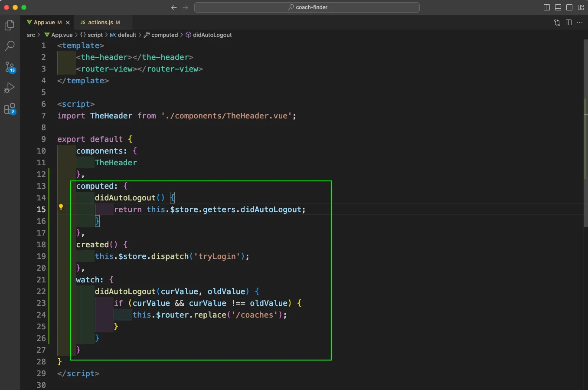The image size is (588, 390).
Task: Open the Run and Debug view
Action: click(x=10, y=88)
